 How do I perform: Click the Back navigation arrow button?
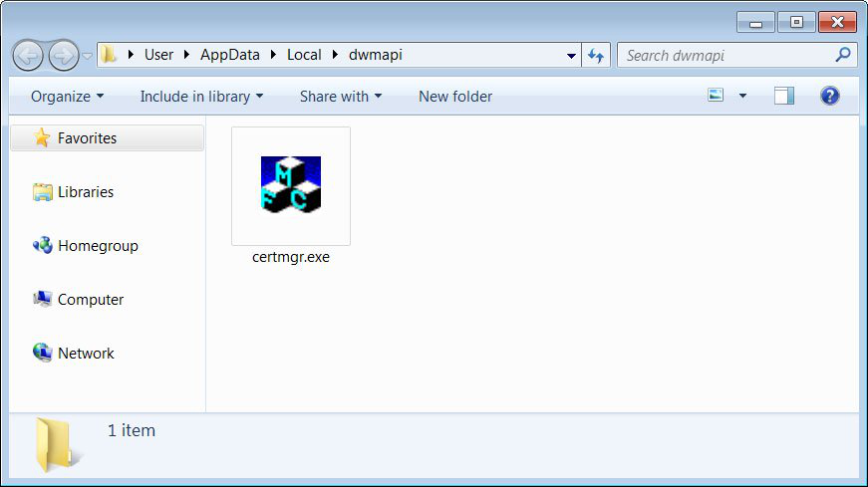pos(28,55)
